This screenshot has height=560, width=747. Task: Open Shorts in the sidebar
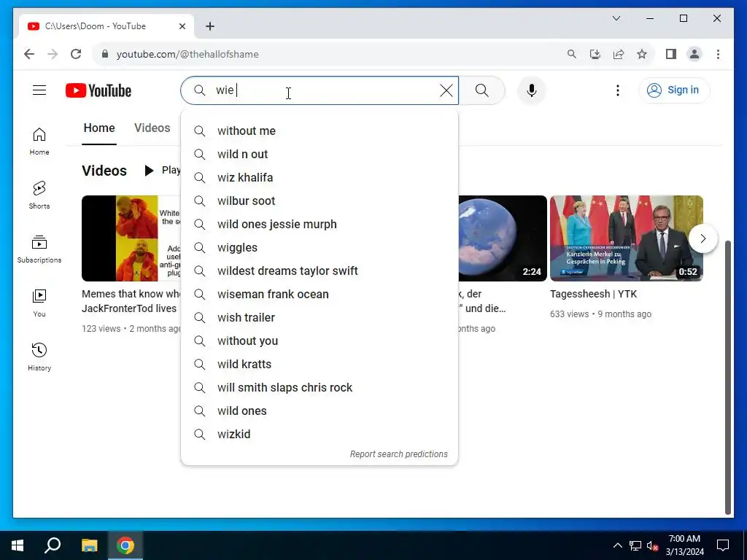tap(39, 195)
